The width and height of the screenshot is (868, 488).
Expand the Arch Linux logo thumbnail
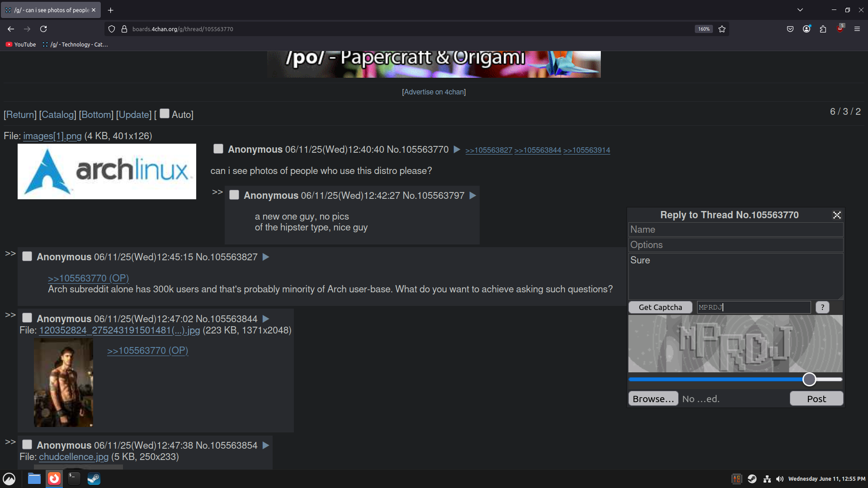pyautogui.click(x=107, y=171)
